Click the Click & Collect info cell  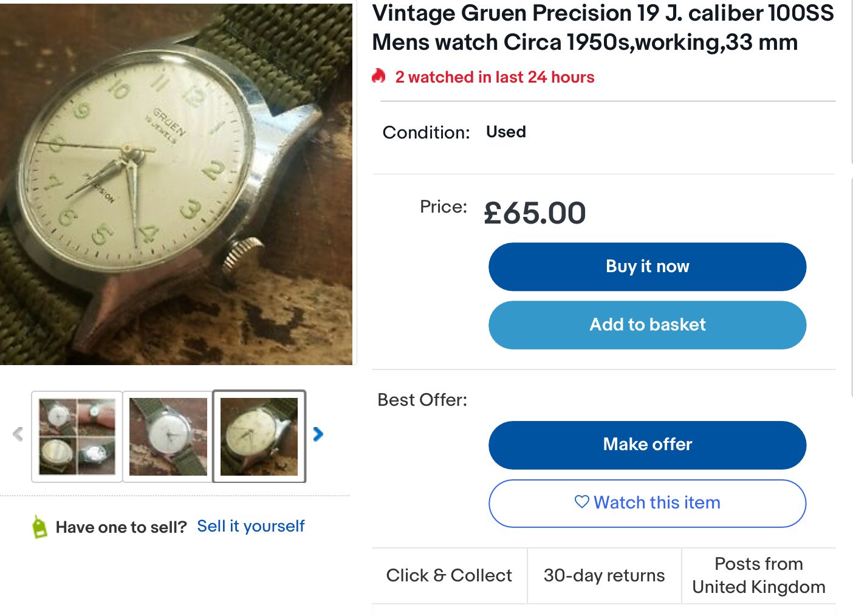point(449,575)
